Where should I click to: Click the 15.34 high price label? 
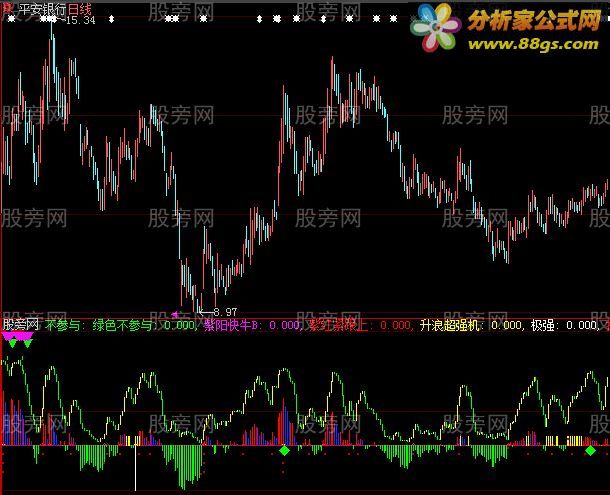[x=80, y=20]
